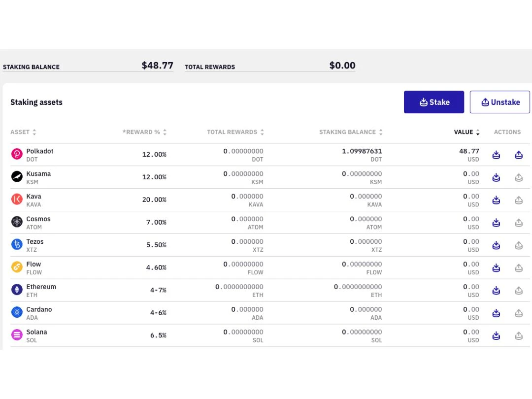The image size is (532, 399).
Task: Unstake icon in Ethereum row
Action: (x=519, y=291)
